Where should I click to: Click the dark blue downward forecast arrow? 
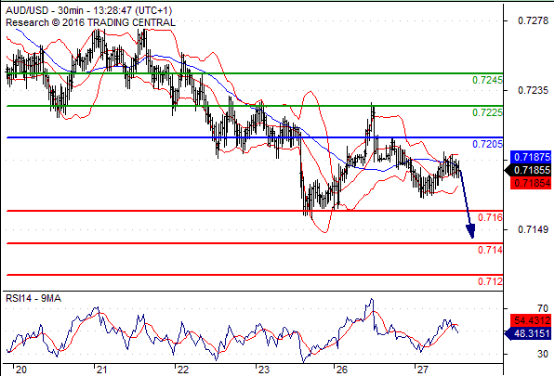coord(467,204)
